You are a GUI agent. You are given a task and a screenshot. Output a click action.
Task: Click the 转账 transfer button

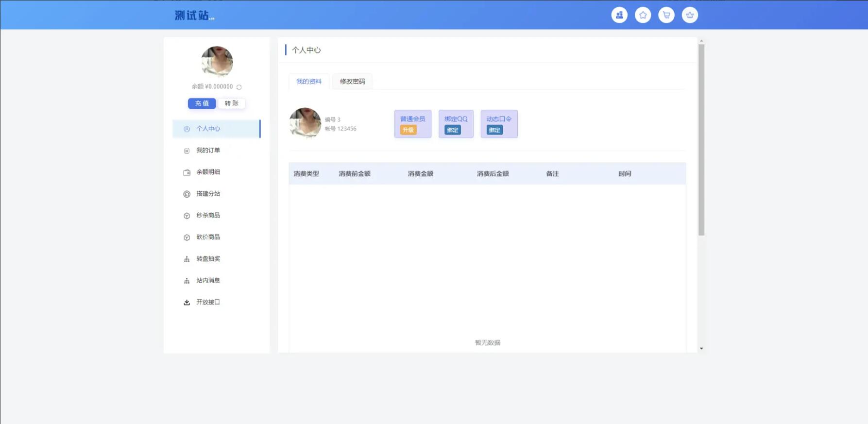pos(231,103)
